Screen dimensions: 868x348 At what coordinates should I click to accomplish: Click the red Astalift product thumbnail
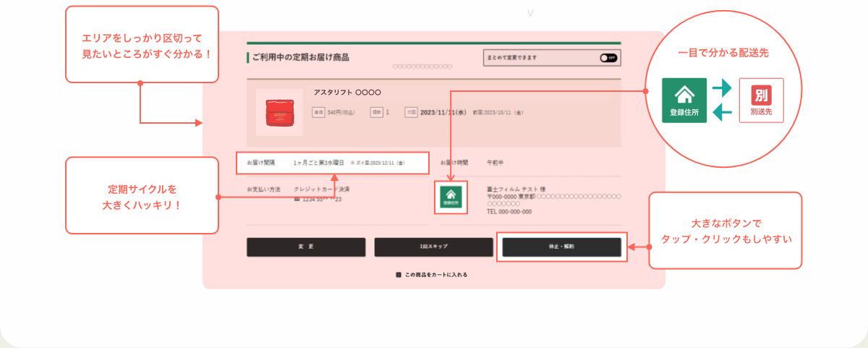279,113
